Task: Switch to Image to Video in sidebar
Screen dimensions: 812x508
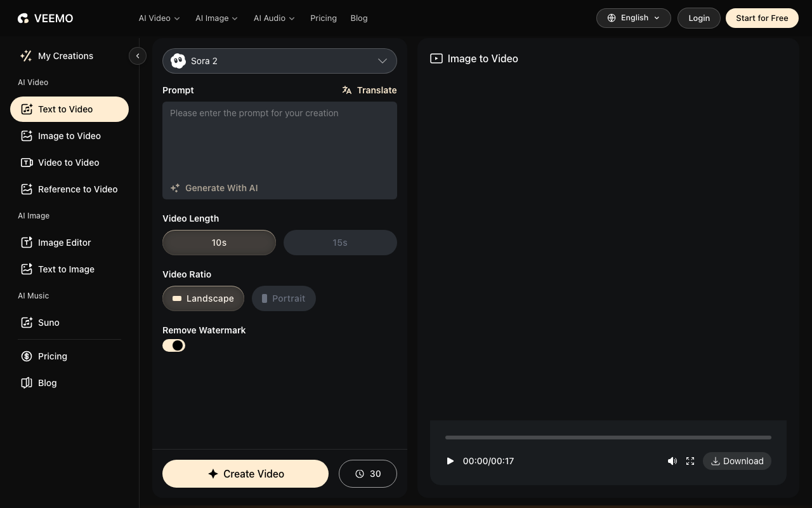Action: pos(69,136)
